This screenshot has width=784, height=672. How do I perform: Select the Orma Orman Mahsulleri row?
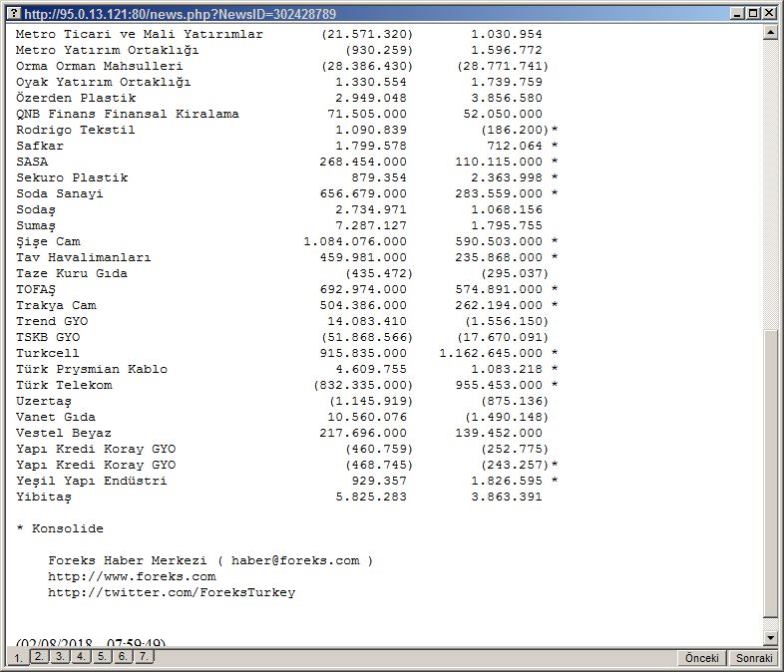click(282, 66)
